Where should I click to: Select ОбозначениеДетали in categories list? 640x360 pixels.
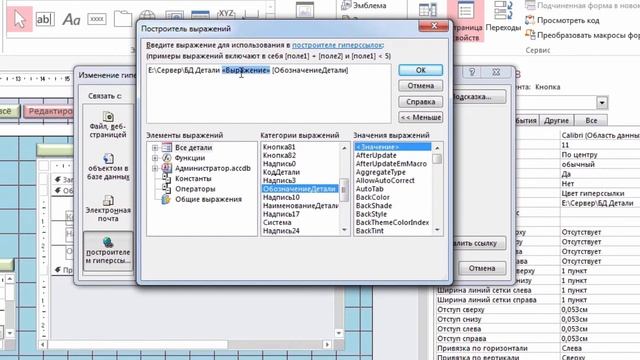[300, 189]
